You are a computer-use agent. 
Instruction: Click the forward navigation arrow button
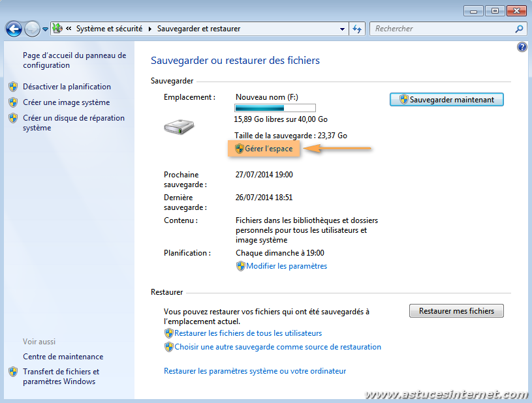click(32, 29)
